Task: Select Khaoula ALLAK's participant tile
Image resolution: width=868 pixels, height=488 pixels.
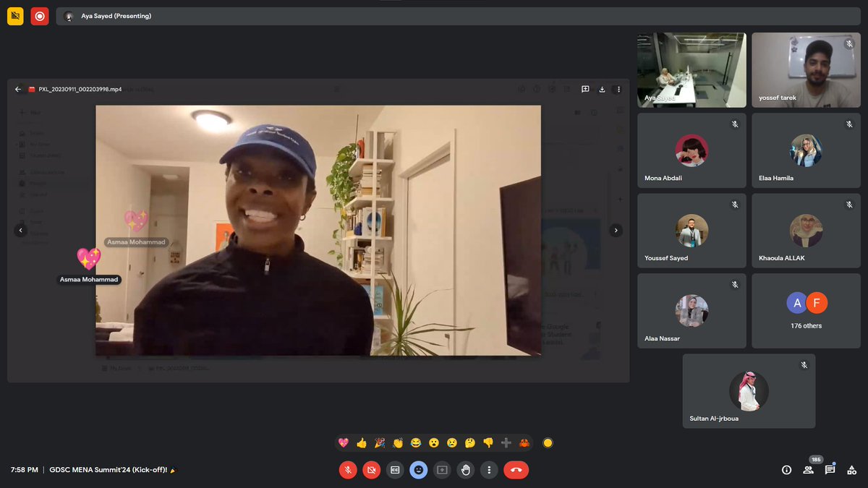Action: [806, 231]
